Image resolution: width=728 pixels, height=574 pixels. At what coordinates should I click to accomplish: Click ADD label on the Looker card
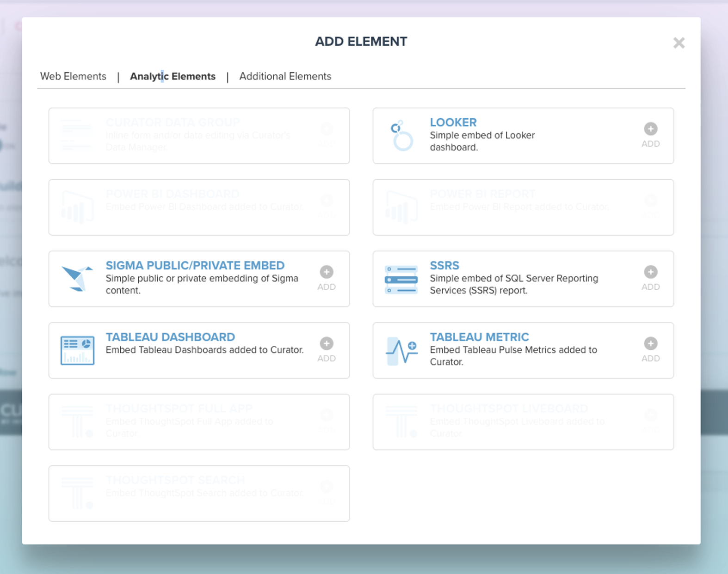(650, 144)
